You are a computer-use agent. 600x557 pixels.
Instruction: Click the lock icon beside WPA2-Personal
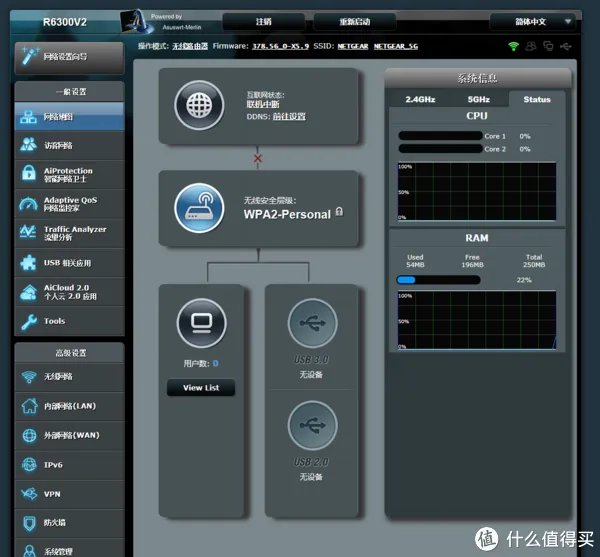pos(339,212)
